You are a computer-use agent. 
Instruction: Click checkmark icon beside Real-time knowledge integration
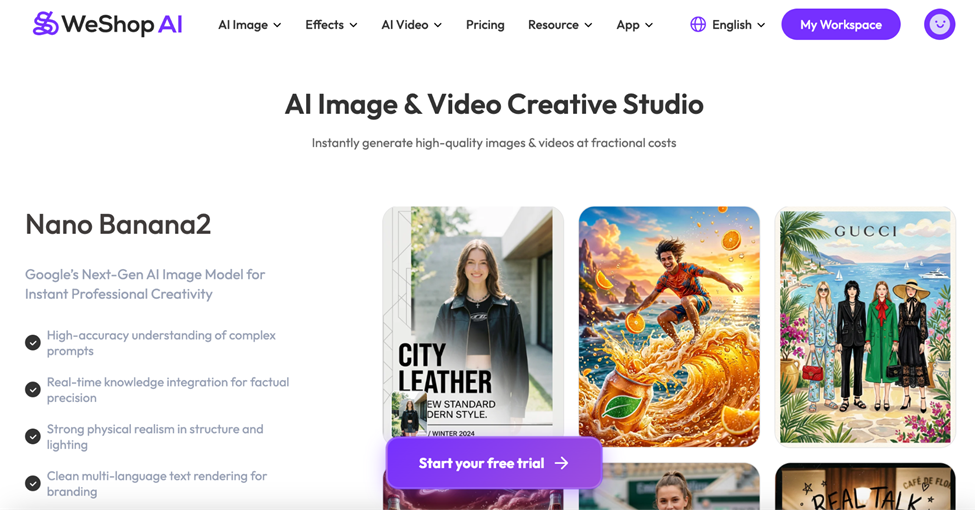coord(33,390)
